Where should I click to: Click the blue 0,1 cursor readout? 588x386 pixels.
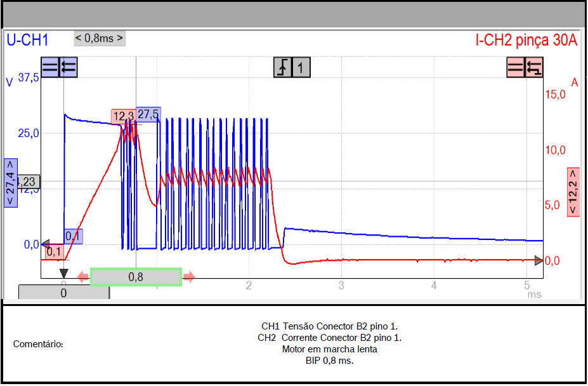coord(72,236)
